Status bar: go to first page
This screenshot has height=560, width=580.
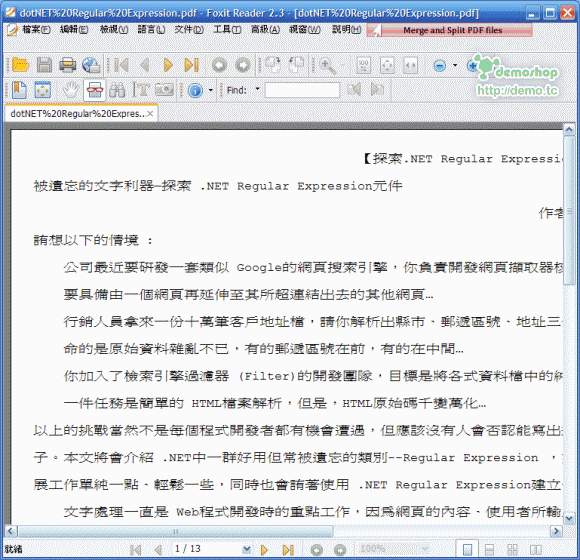point(135,550)
